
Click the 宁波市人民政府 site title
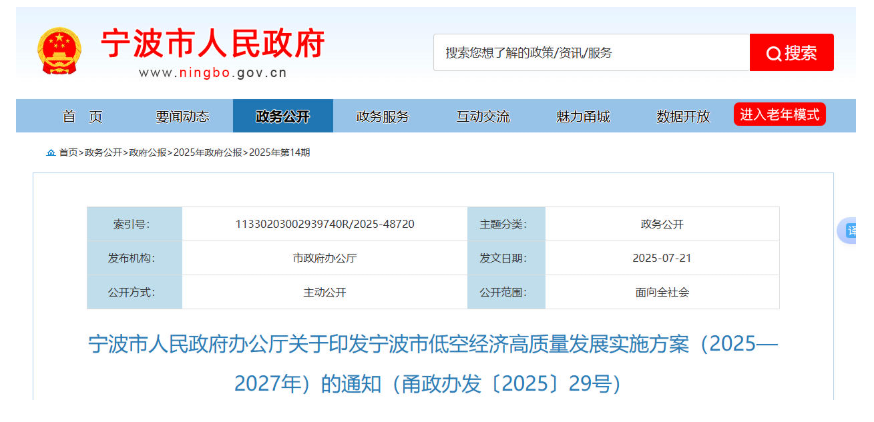212,44
